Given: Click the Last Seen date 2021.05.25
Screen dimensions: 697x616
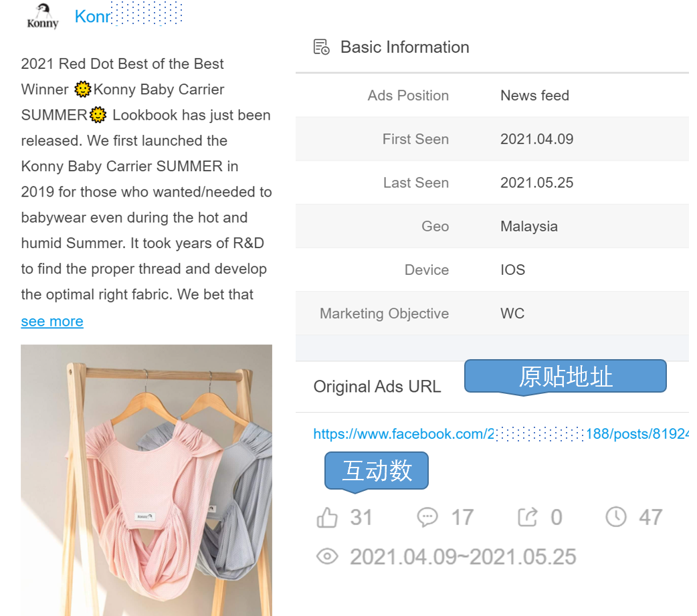Looking at the screenshot, I should tap(536, 183).
